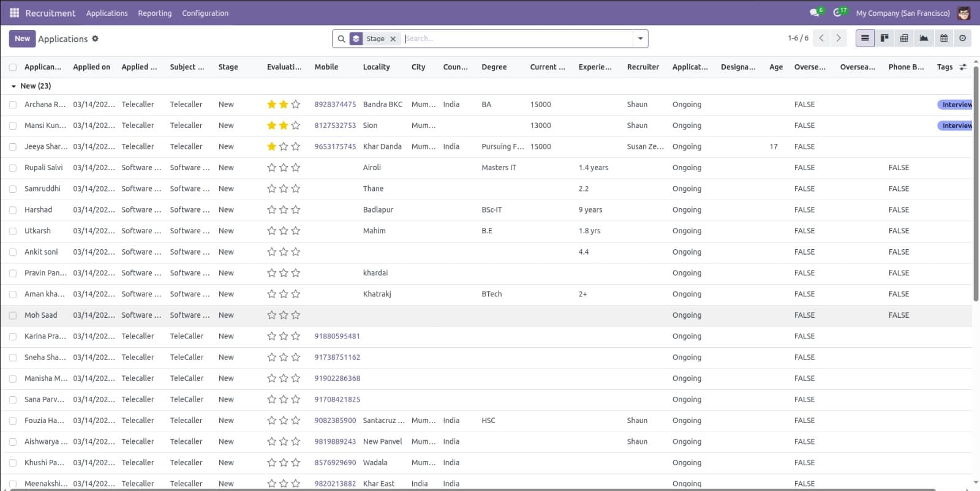The image size is (980, 491).
Task: Set third star for Mansi Kun's evaluation
Action: pyautogui.click(x=296, y=126)
